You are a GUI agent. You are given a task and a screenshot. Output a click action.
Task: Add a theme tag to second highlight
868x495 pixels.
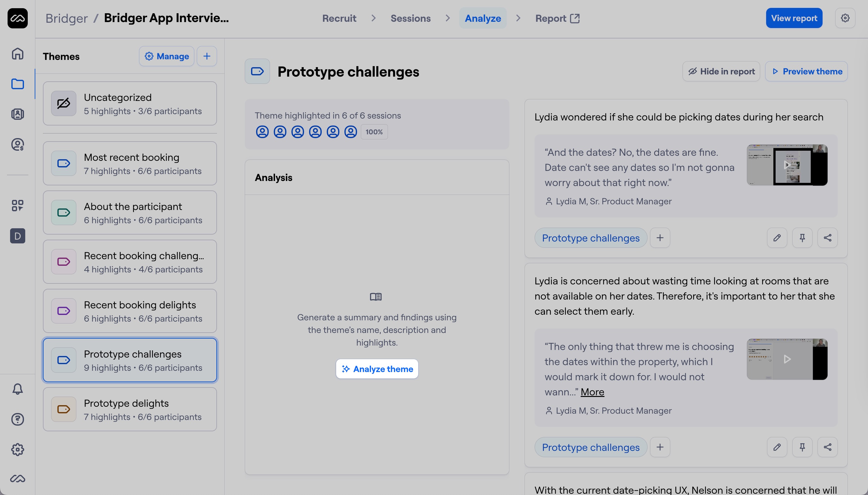click(660, 447)
